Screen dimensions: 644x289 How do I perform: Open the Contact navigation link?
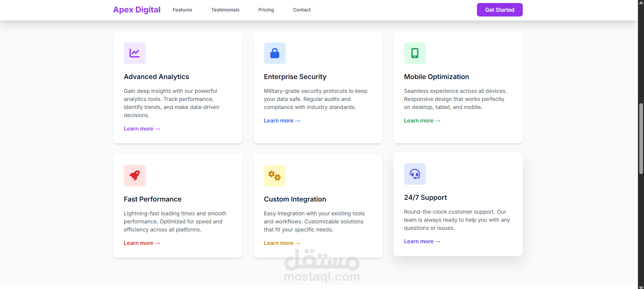(302, 10)
